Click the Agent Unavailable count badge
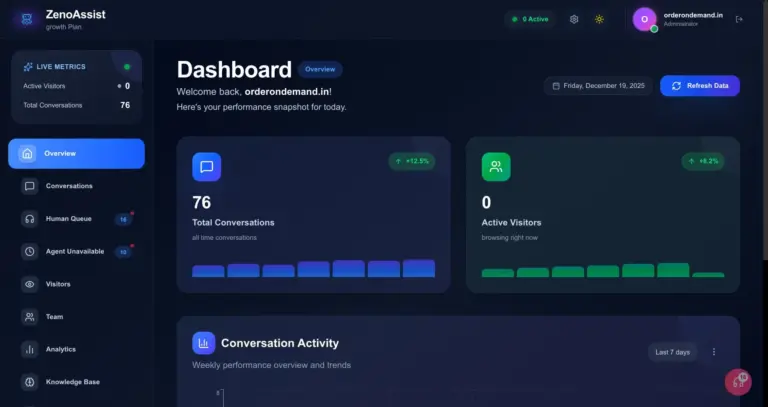 (123, 252)
